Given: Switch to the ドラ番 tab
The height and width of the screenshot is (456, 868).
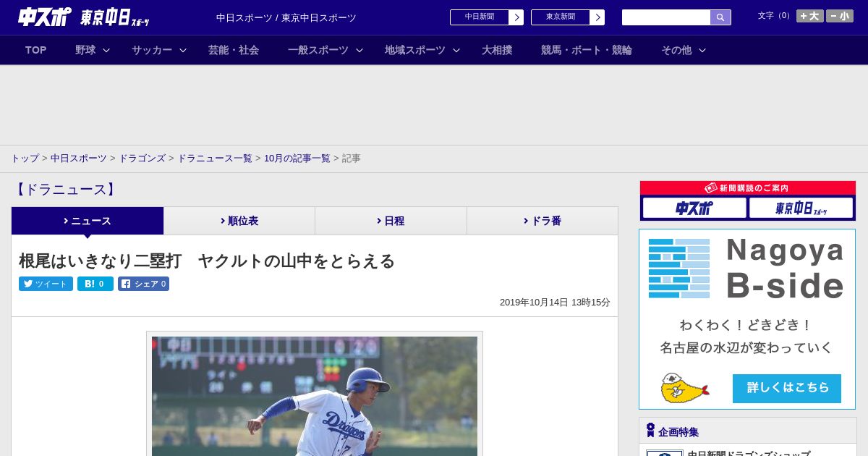Looking at the screenshot, I should click(542, 221).
